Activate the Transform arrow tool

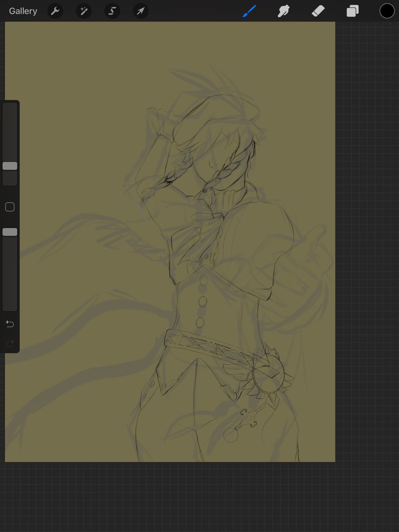pyautogui.click(x=141, y=11)
